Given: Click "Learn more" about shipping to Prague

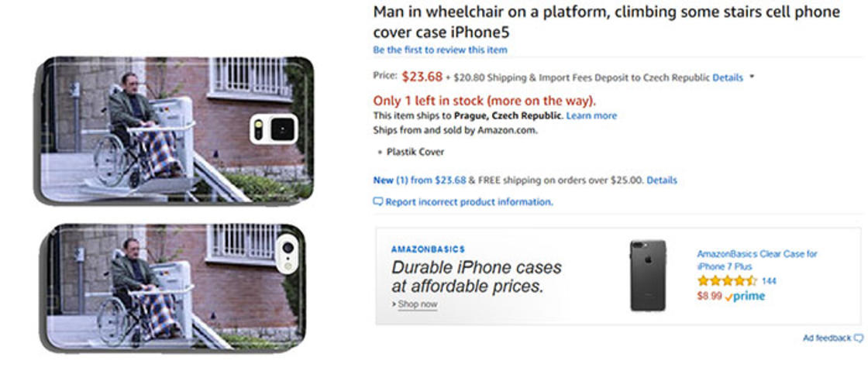Looking at the screenshot, I should pos(591,116).
